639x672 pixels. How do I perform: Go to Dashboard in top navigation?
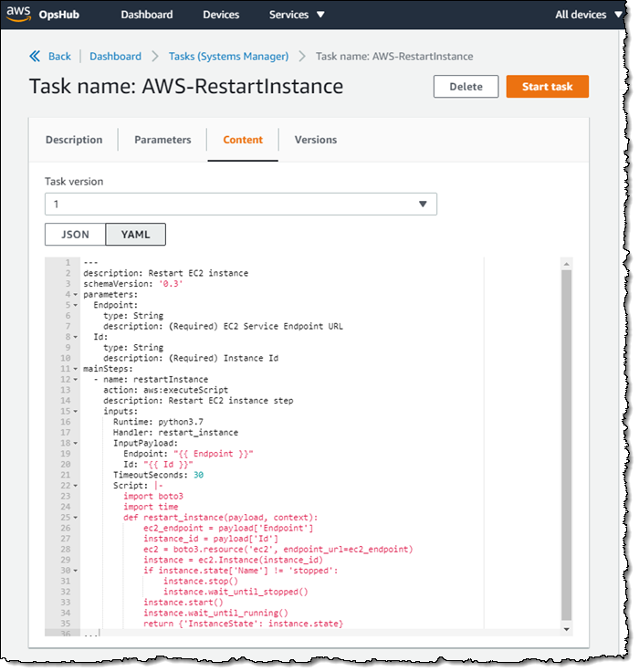(x=146, y=15)
